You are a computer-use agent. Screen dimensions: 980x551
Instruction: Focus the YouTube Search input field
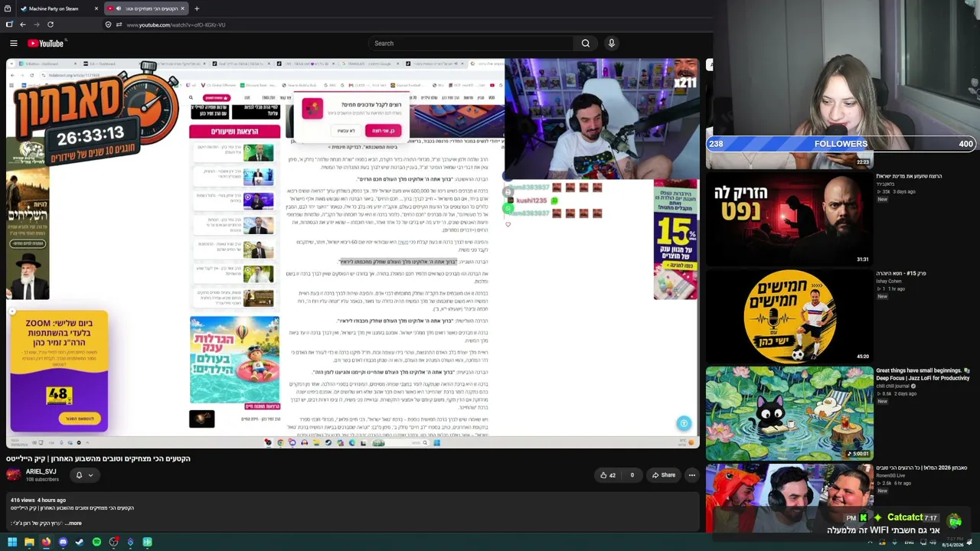coord(471,44)
